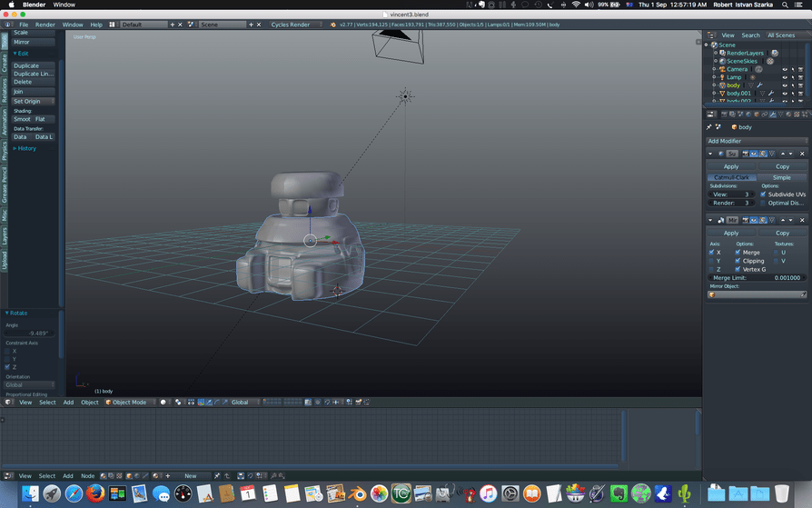
Task: Click the Firefox icon in the dock
Action: pos(95,493)
